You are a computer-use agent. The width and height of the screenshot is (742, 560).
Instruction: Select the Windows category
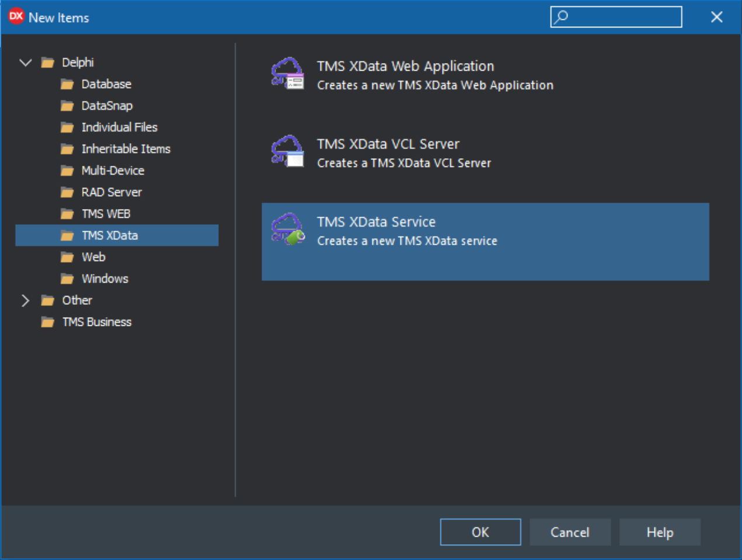(x=104, y=279)
